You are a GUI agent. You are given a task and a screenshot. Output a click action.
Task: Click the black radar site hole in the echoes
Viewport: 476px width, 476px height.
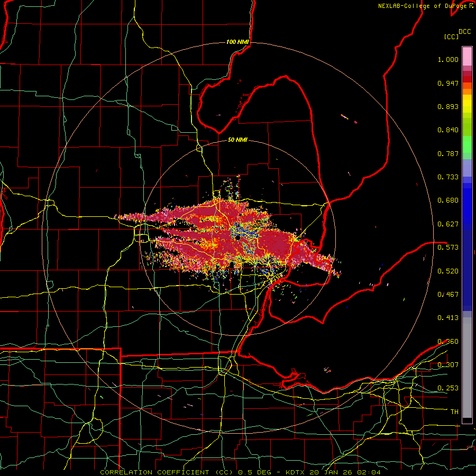pyautogui.click(x=239, y=239)
